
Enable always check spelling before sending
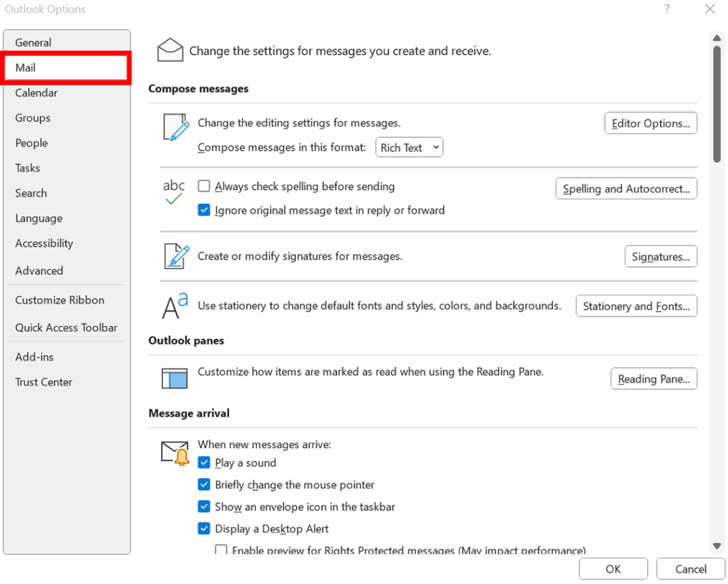[204, 186]
